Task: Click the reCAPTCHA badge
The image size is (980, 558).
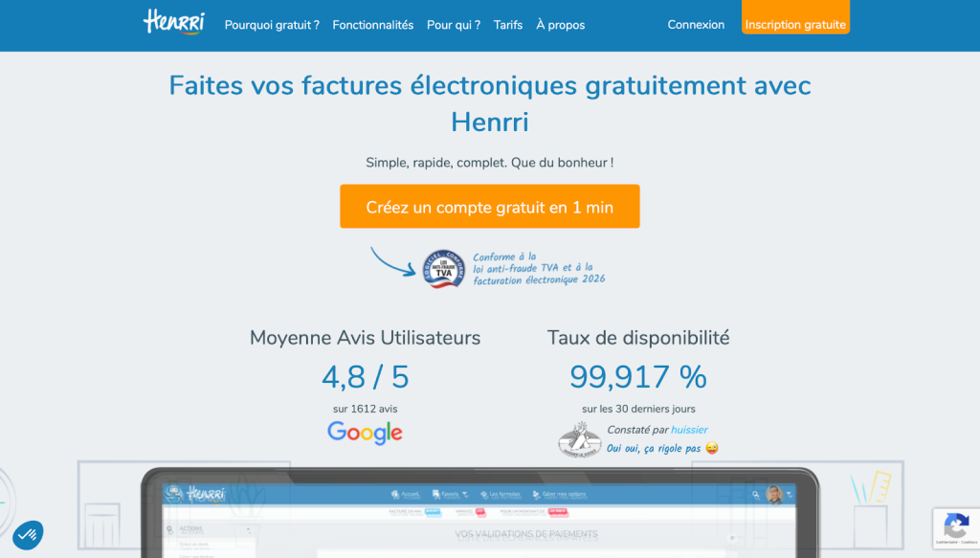Action: 956,528
